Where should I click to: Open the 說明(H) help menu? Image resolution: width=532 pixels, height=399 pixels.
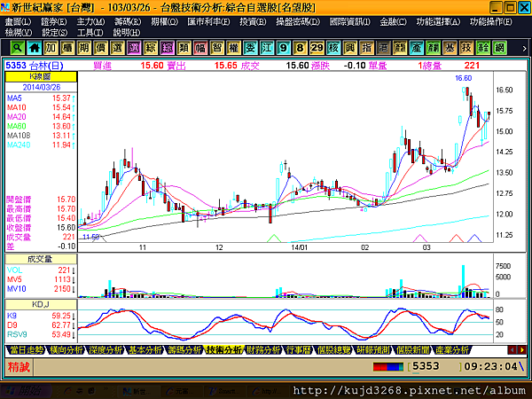(x=126, y=33)
